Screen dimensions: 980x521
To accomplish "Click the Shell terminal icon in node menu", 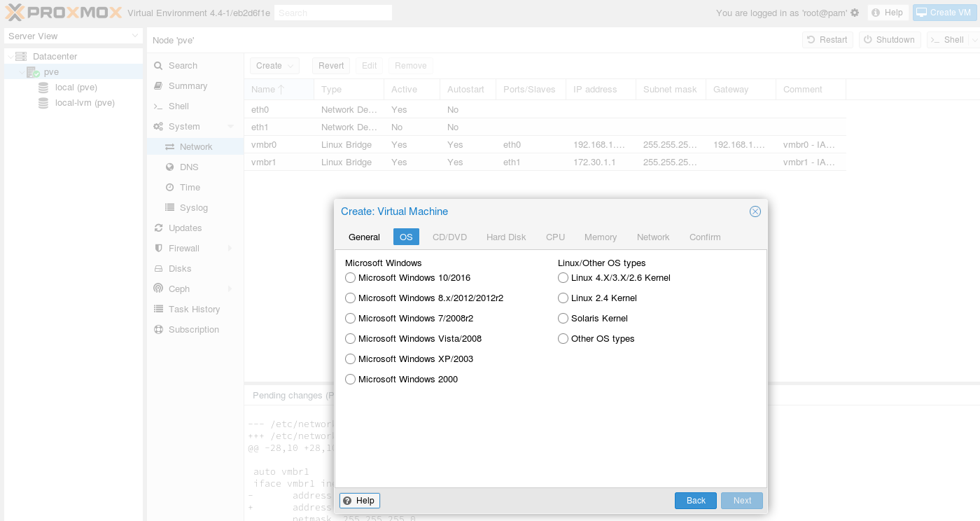I will (158, 106).
